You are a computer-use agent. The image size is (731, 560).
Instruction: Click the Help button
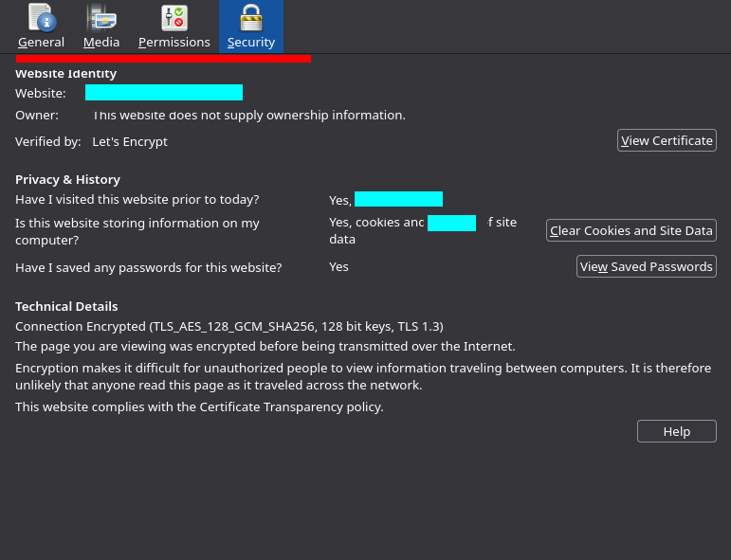point(676,431)
